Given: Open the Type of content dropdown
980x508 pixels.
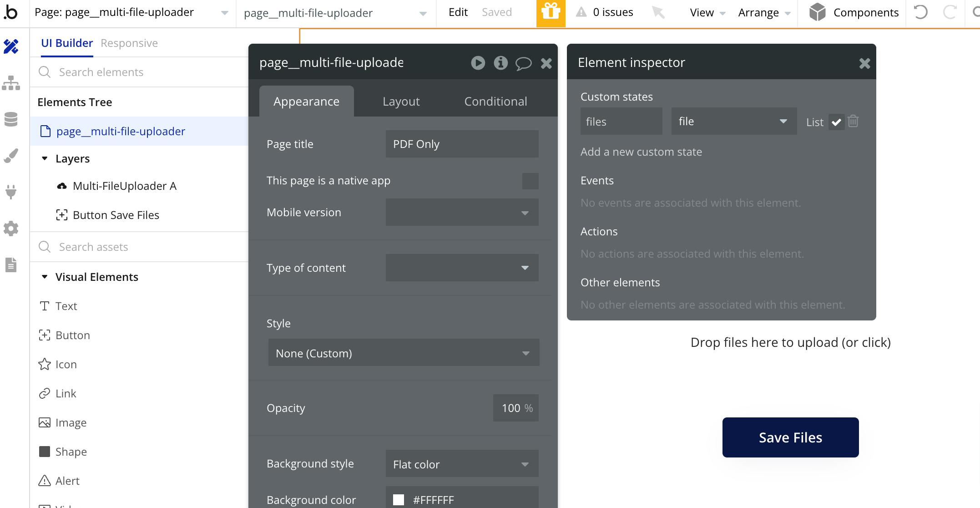Looking at the screenshot, I should 462,268.
